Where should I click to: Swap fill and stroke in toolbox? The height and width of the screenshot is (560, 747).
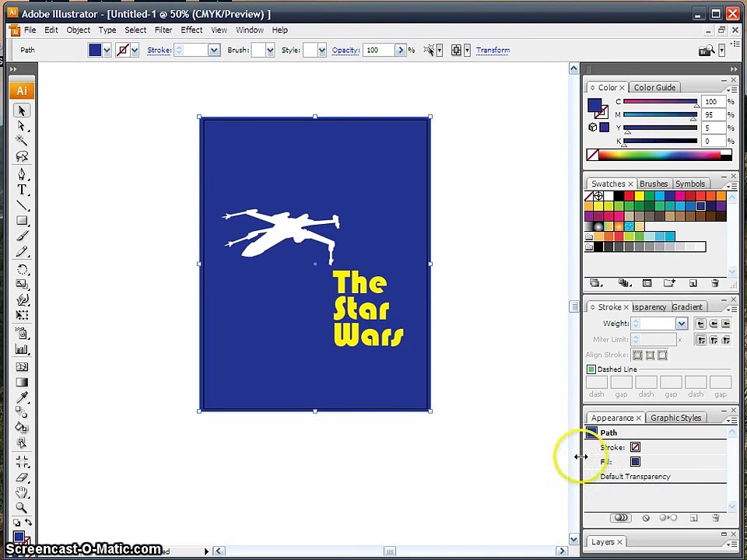pos(29,523)
